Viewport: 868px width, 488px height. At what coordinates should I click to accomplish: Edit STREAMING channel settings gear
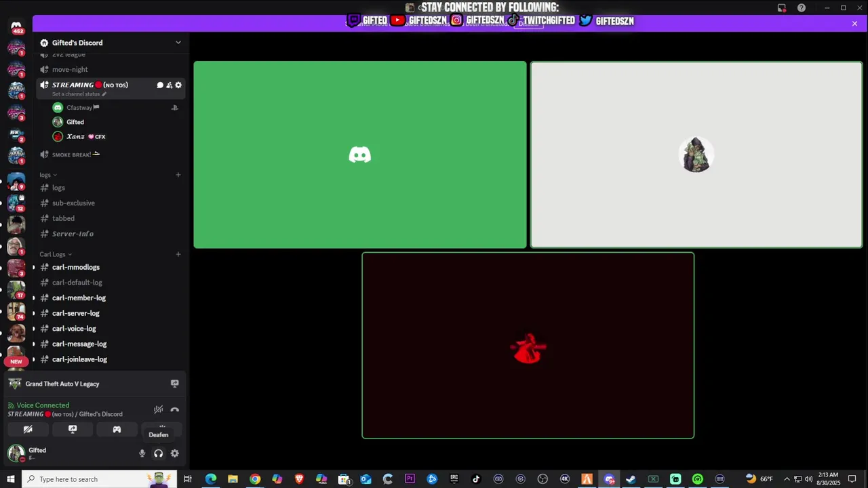click(178, 85)
